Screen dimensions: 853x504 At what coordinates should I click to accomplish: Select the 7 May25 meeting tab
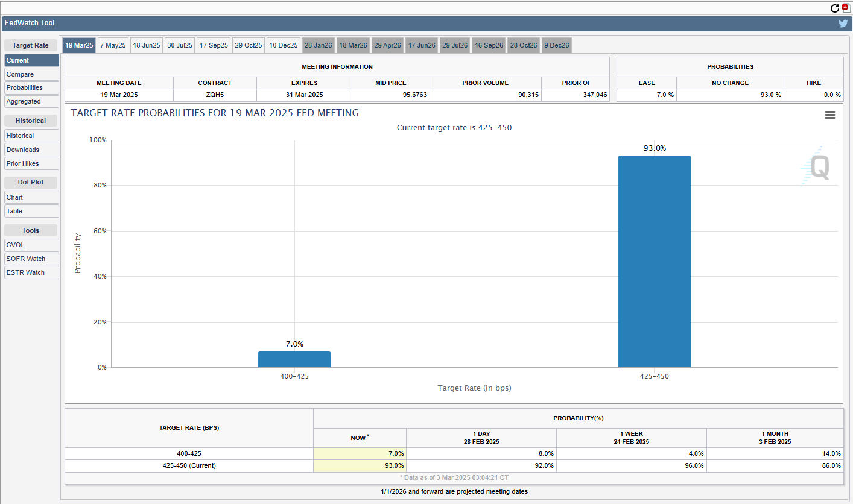(113, 45)
